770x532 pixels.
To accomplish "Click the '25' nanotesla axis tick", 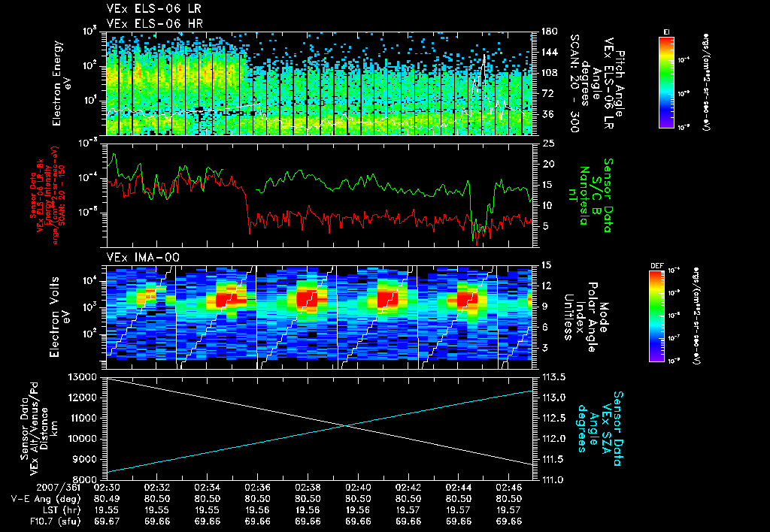I will 548,143.
